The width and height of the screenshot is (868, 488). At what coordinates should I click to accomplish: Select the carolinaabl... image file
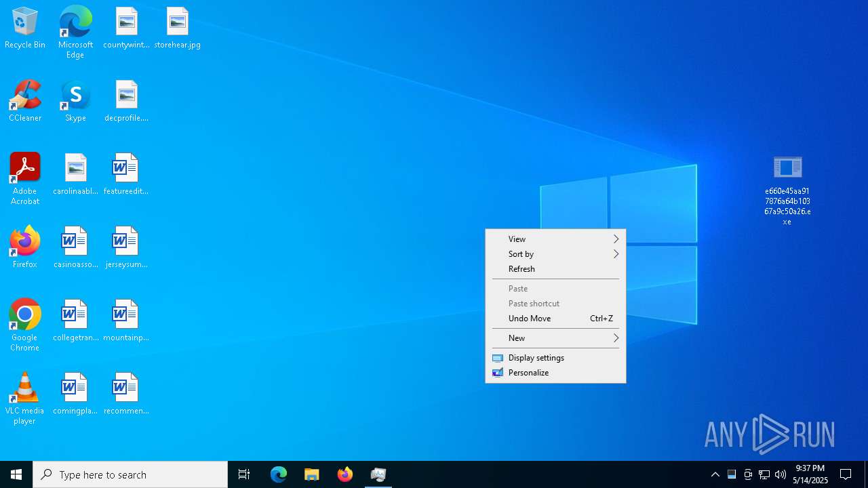75,174
